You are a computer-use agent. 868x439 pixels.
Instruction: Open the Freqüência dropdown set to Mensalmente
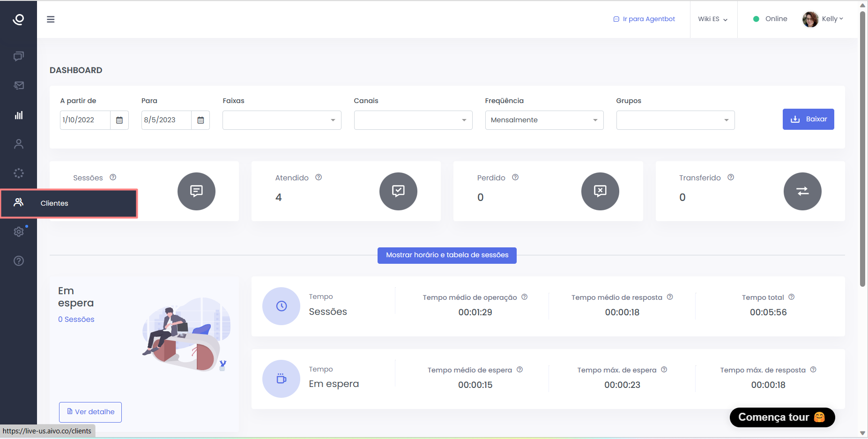click(544, 120)
